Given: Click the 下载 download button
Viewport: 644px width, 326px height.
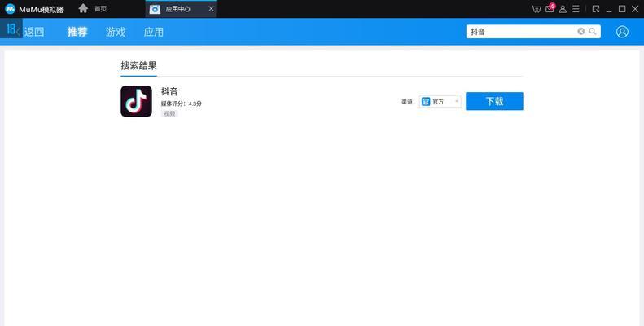Looking at the screenshot, I should [494, 101].
